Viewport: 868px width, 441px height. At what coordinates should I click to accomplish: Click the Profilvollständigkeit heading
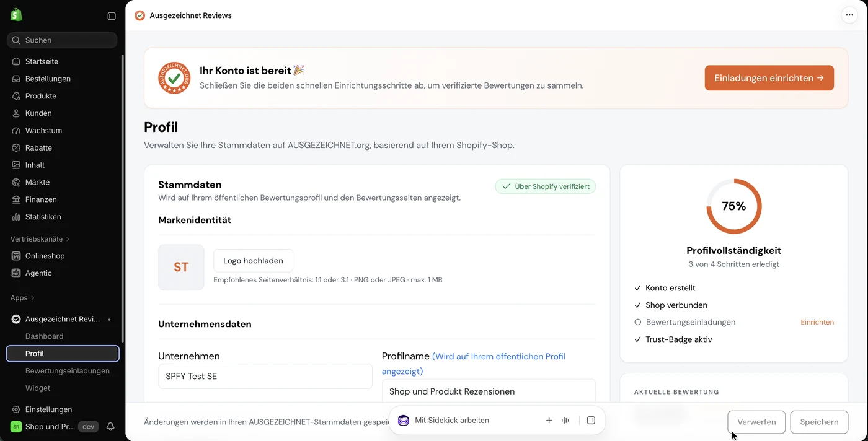[x=734, y=251]
